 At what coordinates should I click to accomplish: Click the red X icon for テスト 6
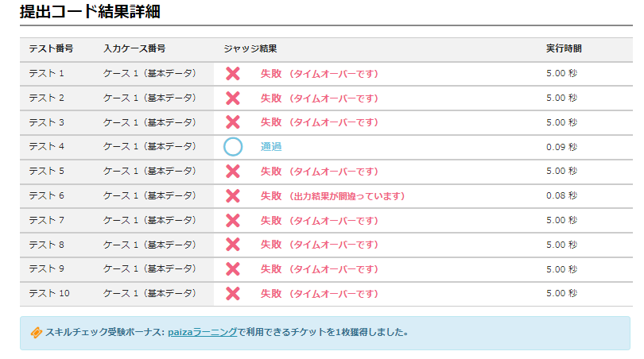click(233, 195)
